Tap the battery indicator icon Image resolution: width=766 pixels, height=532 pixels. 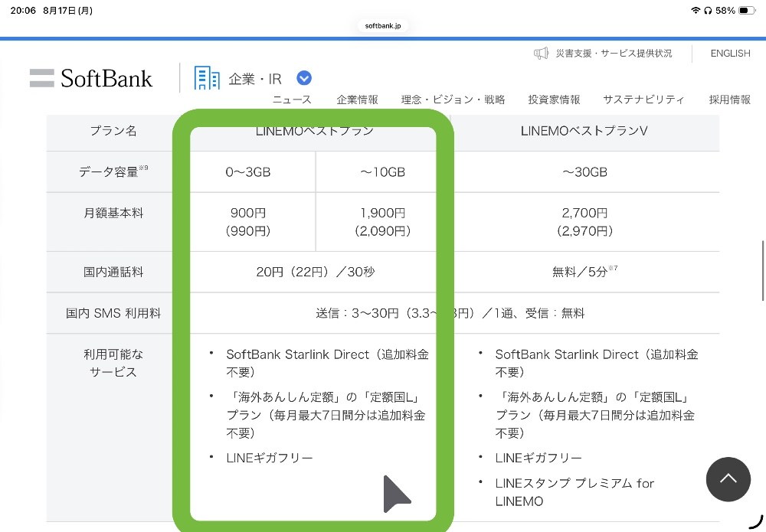point(747,10)
